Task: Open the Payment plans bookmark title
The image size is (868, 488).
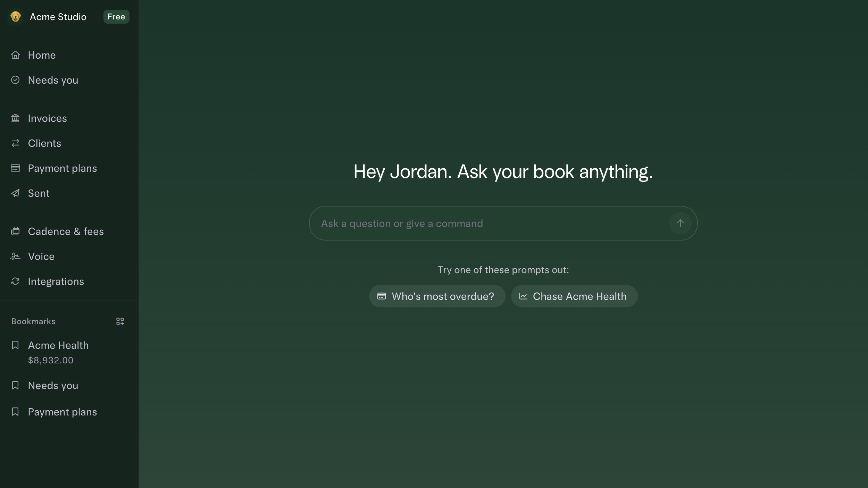Action: (x=62, y=412)
